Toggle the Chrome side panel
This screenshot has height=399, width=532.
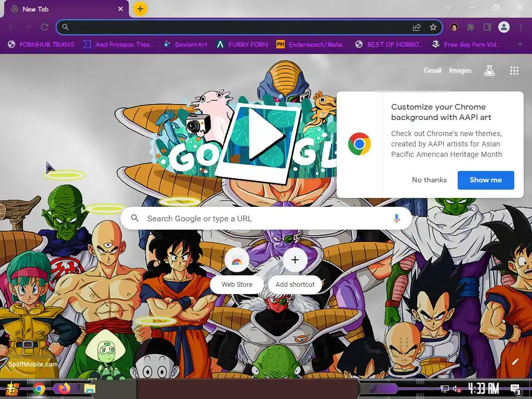click(487, 27)
